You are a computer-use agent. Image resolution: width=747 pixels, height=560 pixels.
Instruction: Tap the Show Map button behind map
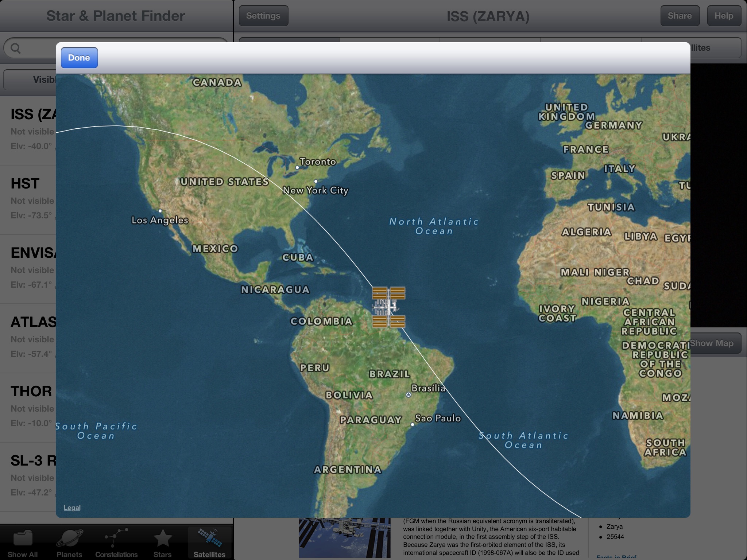715,343
